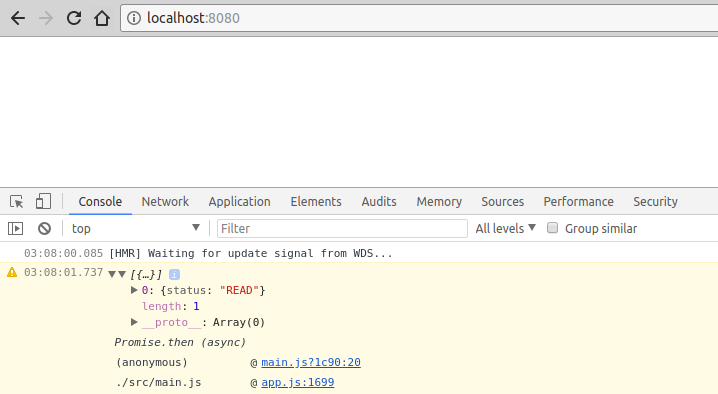718x394 pixels.
Task: Reload the localhost page
Action: [74, 18]
